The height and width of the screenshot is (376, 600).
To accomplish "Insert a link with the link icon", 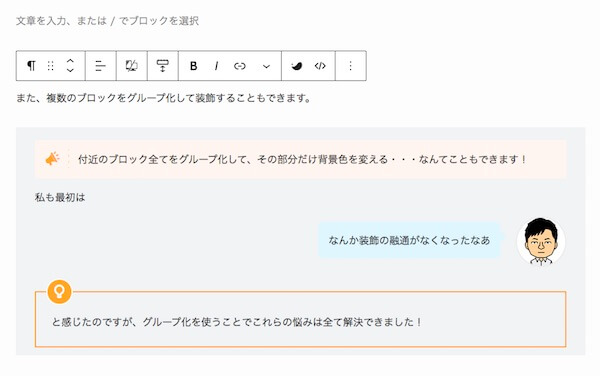I will click(x=240, y=66).
